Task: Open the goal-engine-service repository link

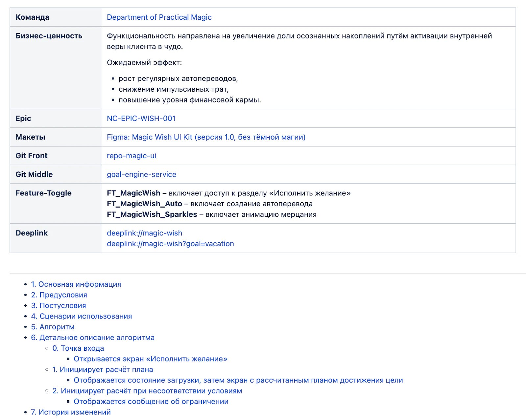Action: point(141,174)
